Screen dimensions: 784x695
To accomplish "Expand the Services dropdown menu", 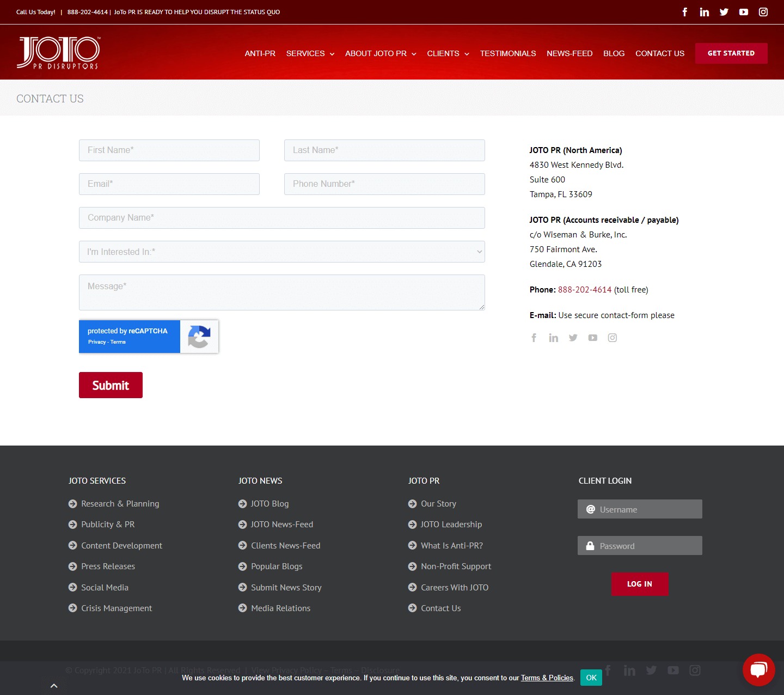I will (310, 53).
